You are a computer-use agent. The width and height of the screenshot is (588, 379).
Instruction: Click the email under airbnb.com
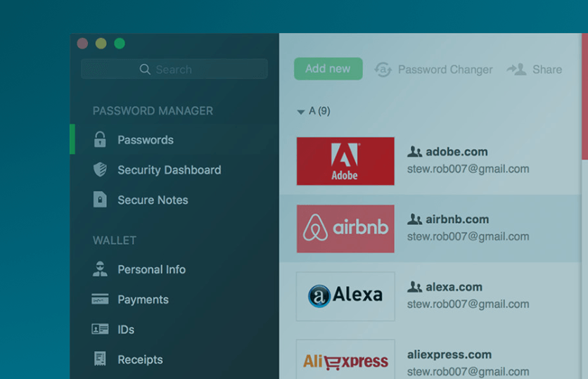pos(468,236)
